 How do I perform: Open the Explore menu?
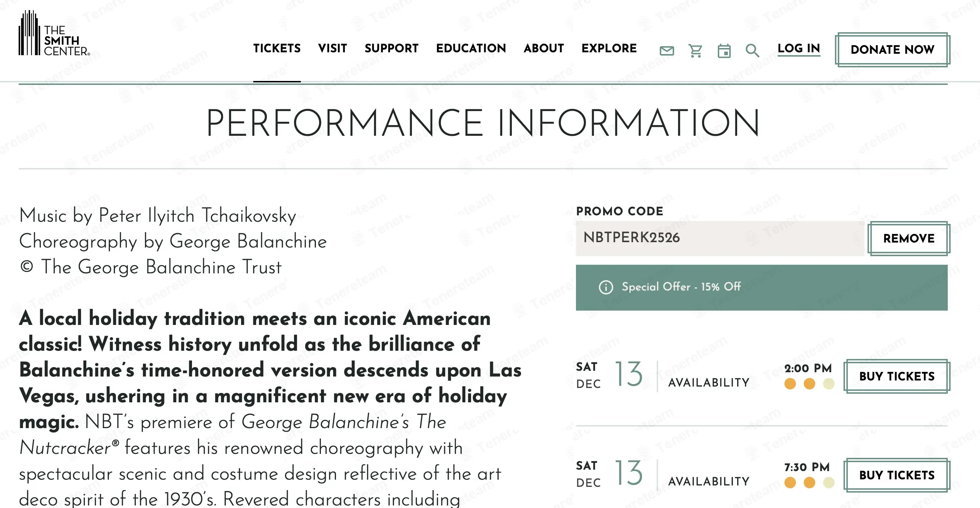point(609,48)
